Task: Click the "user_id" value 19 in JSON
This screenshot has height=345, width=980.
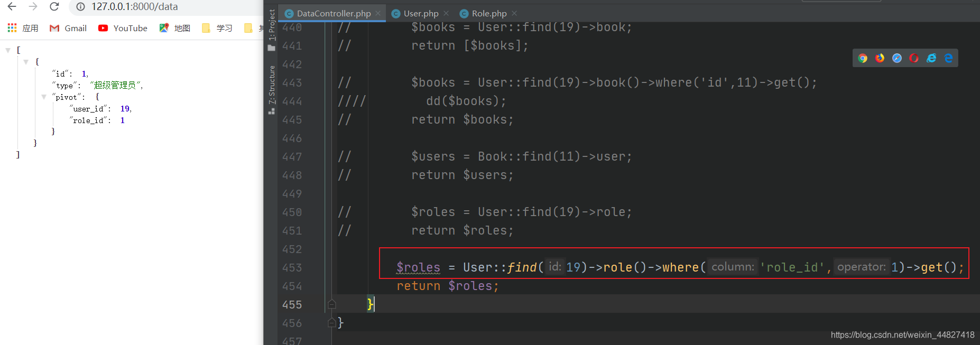Action: (125, 108)
